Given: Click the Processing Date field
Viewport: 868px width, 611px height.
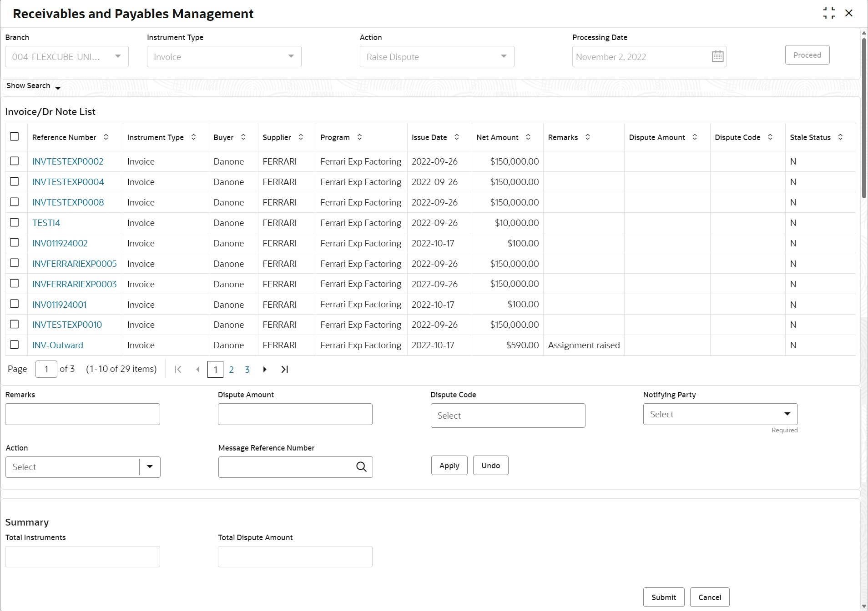Looking at the screenshot, I should (x=649, y=56).
